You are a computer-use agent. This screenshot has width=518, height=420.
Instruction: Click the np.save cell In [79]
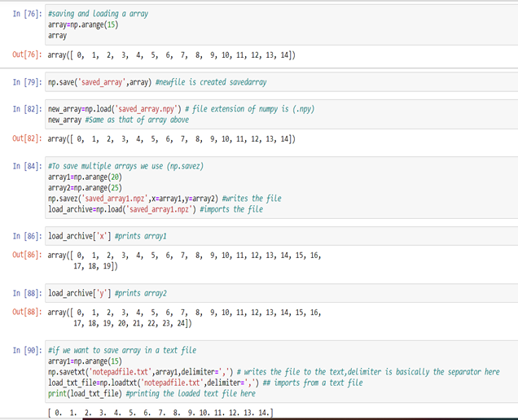pos(282,82)
